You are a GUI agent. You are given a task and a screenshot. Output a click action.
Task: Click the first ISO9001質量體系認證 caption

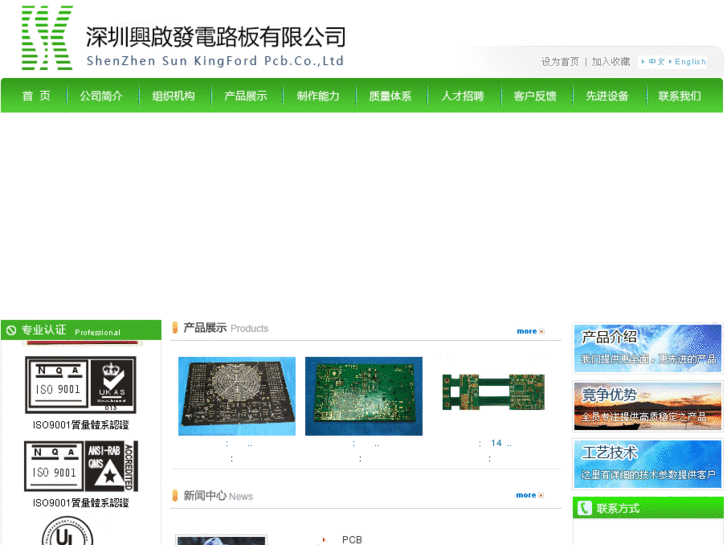tap(81, 425)
